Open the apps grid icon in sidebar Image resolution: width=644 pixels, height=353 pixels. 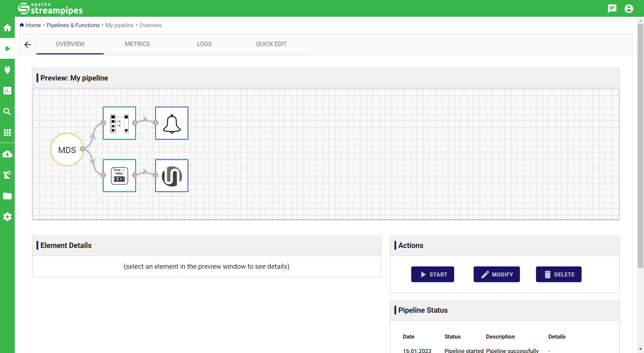[x=7, y=133]
